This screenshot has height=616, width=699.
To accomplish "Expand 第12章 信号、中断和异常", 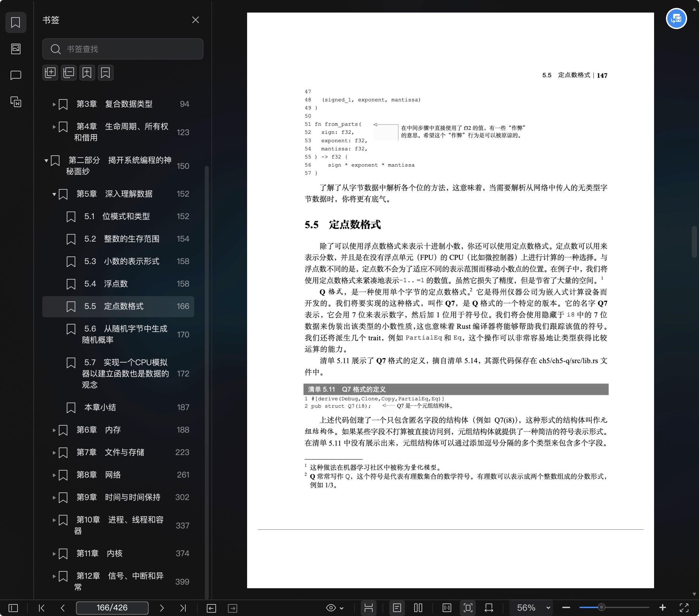I will coord(54,576).
